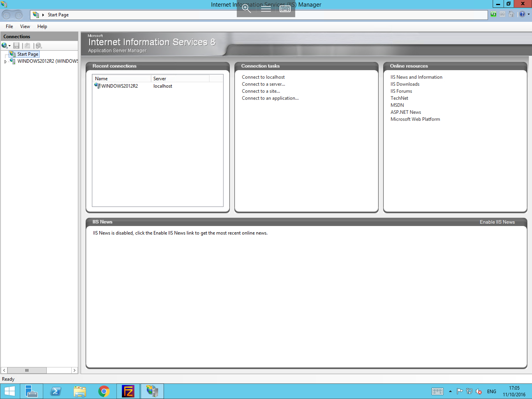This screenshot has height=399, width=532.
Task: Click the Action Center flag icon
Action: click(x=460, y=392)
